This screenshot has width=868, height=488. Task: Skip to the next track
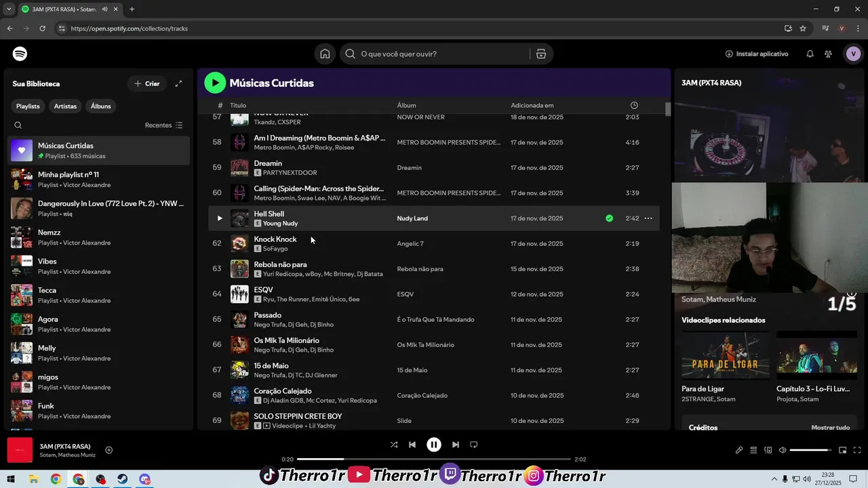pos(456,445)
